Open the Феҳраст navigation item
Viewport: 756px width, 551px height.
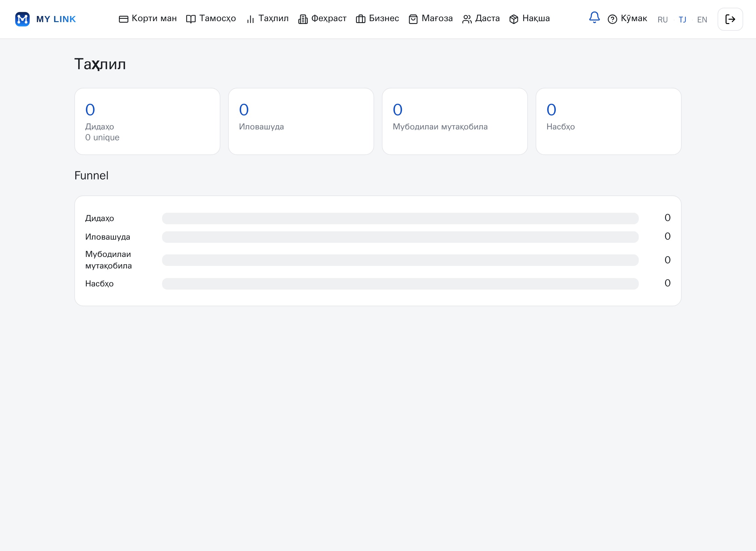click(323, 18)
